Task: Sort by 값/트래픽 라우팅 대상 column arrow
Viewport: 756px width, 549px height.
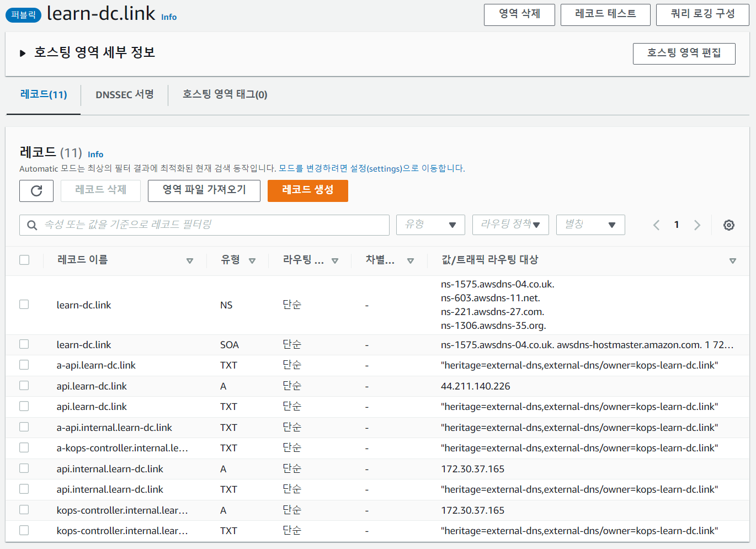Action: coord(733,261)
